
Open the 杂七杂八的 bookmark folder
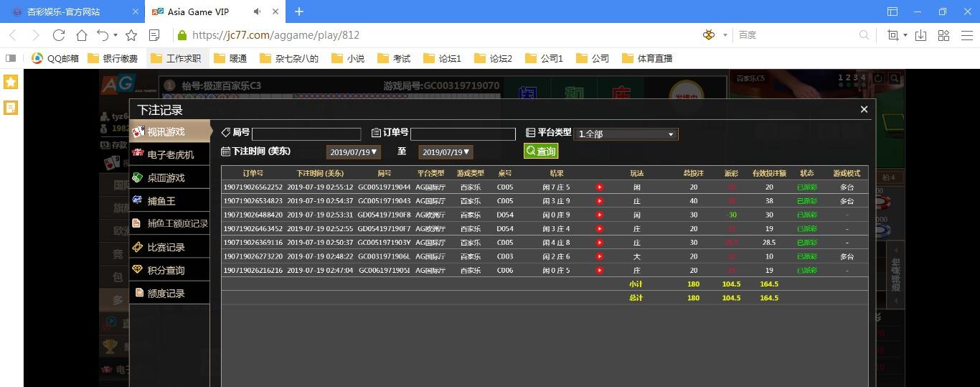point(288,58)
